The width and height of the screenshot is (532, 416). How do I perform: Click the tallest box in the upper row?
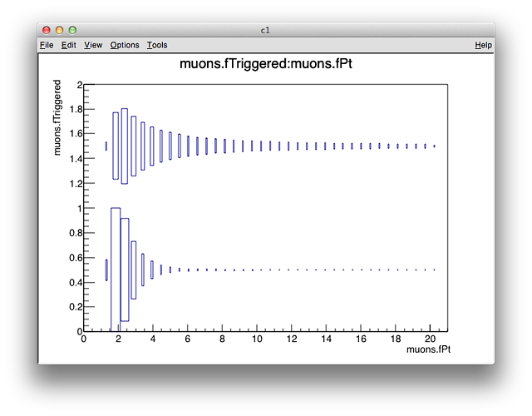124,146
